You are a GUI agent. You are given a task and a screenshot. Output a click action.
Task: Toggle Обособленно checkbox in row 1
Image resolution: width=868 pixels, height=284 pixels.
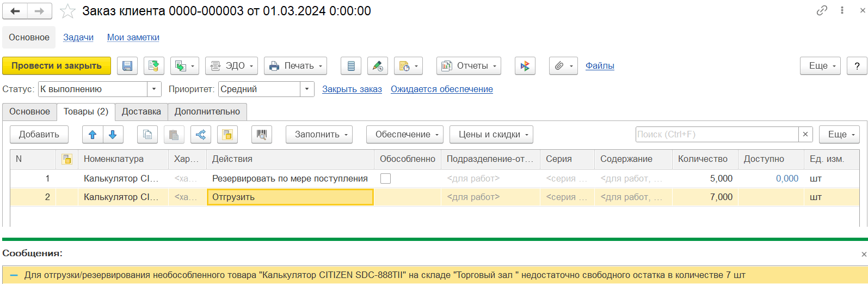pyautogui.click(x=385, y=179)
